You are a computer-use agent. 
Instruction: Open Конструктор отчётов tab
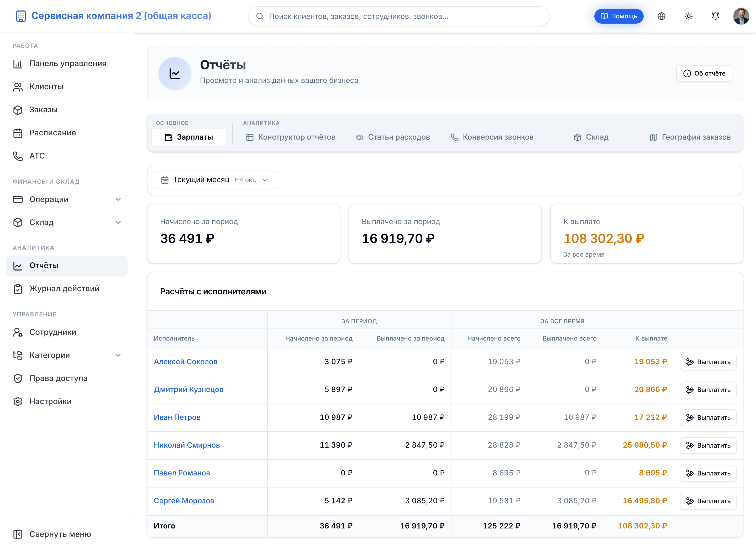tap(291, 137)
